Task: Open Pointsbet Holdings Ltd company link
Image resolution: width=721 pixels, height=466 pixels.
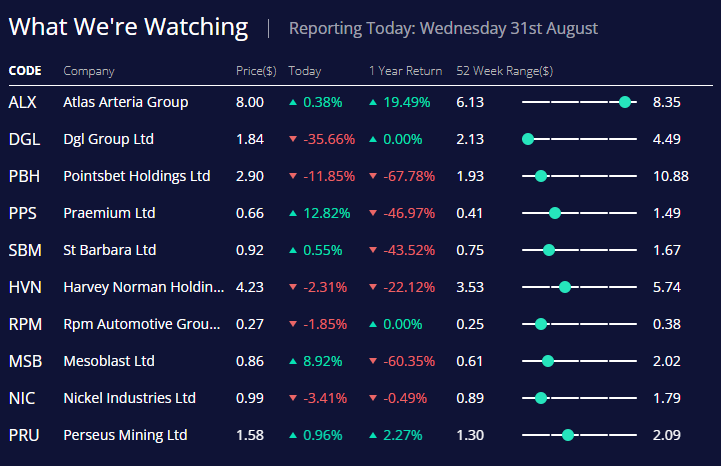Action: pos(136,176)
